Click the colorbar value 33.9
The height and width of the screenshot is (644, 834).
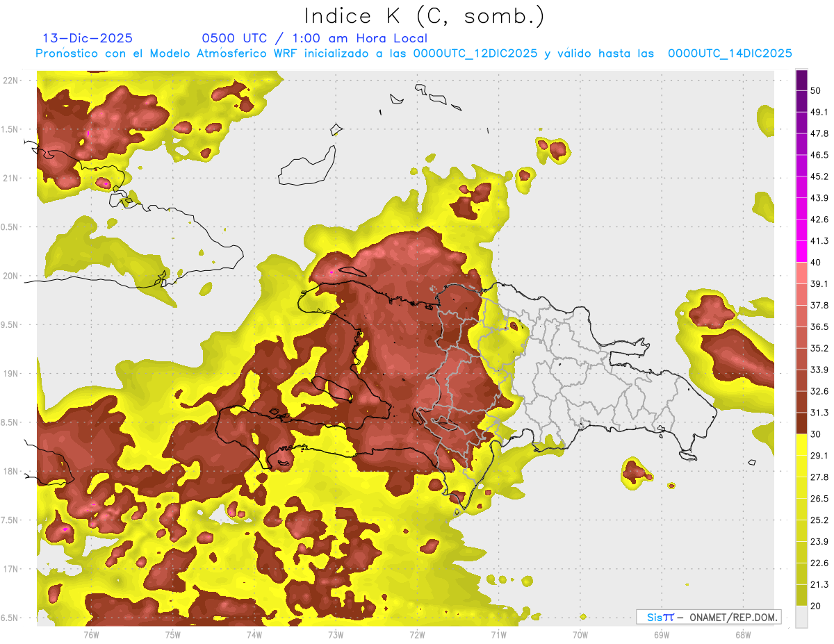pos(819,370)
